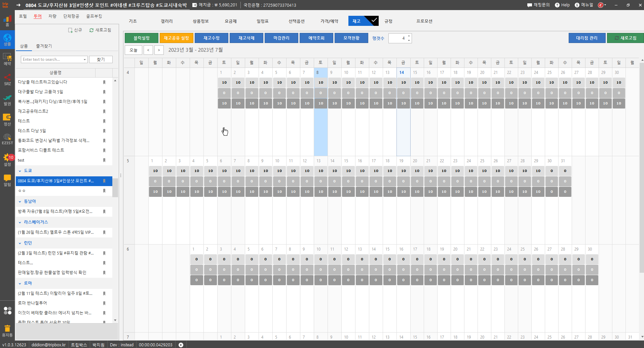The width and height of the screenshot is (644, 348).
Task: Click the 블럭설정 button
Action: click(142, 38)
